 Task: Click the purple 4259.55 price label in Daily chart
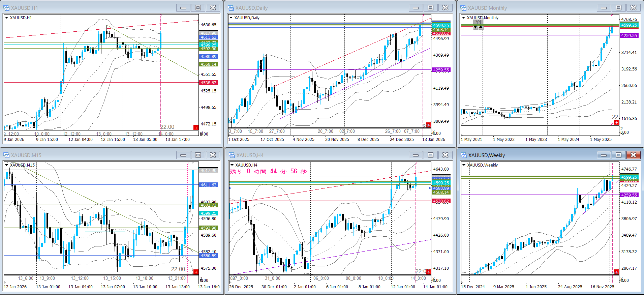(441, 70)
